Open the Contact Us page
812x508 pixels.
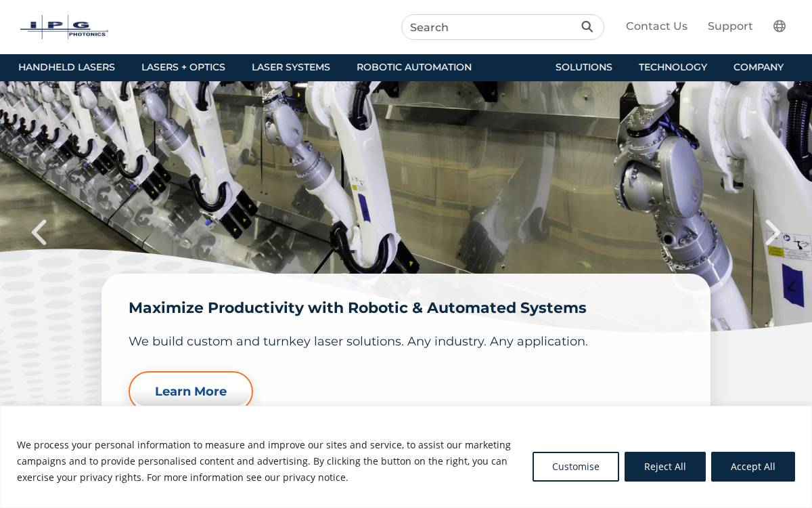tap(656, 26)
